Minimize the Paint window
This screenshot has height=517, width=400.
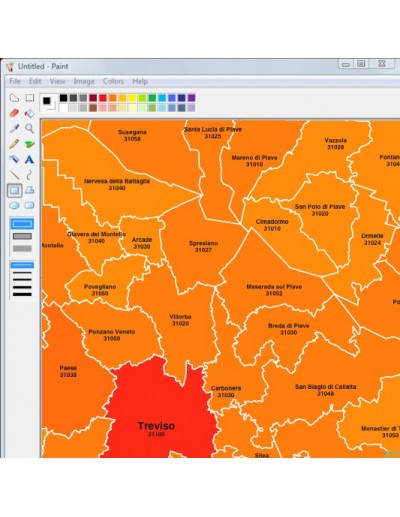click(346, 64)
